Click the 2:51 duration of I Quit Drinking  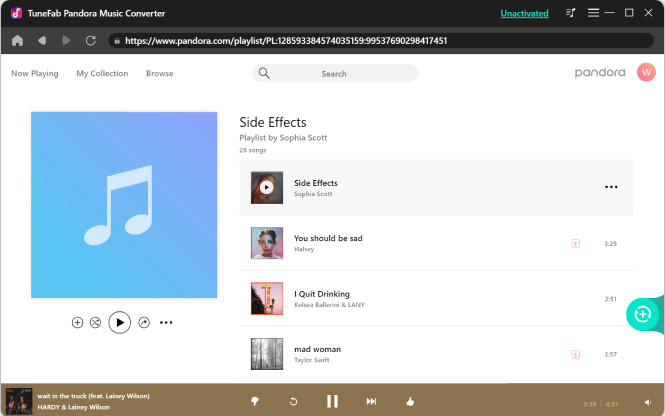(x=610, y=299)
